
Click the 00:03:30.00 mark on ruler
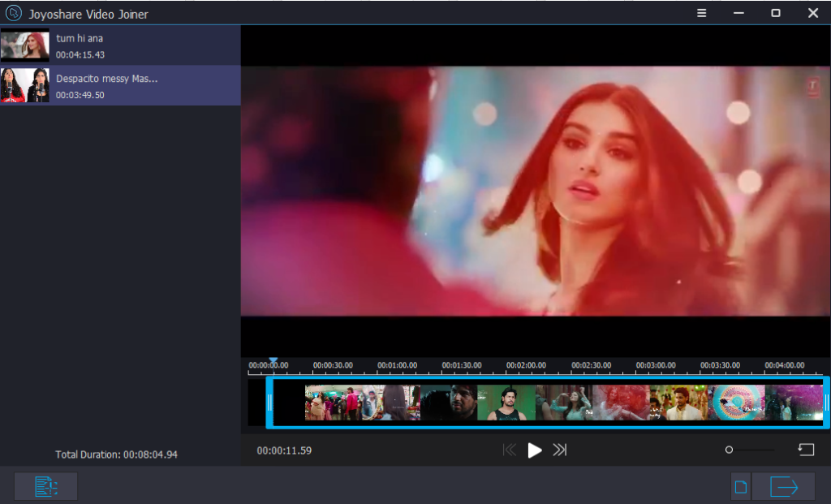click(720, 365)
